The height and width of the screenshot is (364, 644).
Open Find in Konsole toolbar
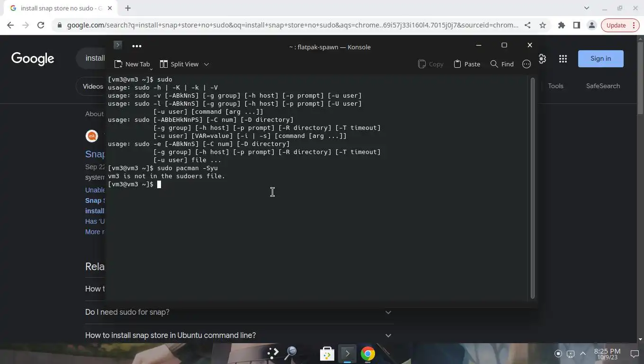[502, 64]
